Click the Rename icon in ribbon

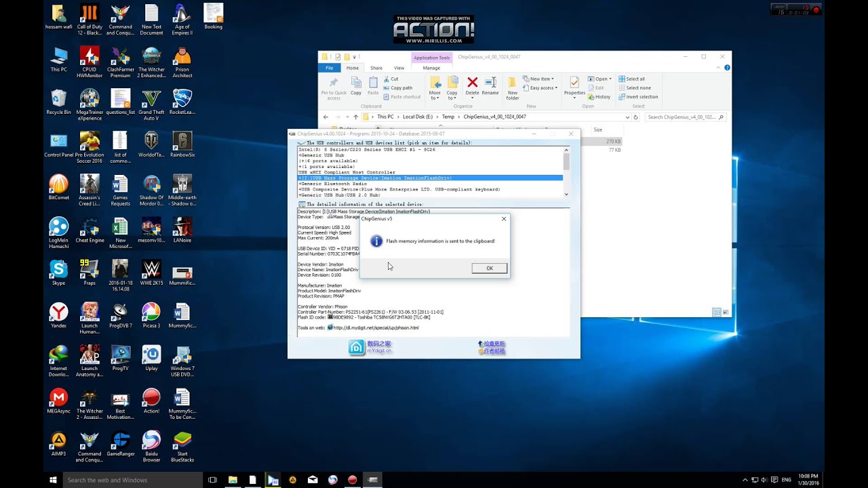[490, 83]
